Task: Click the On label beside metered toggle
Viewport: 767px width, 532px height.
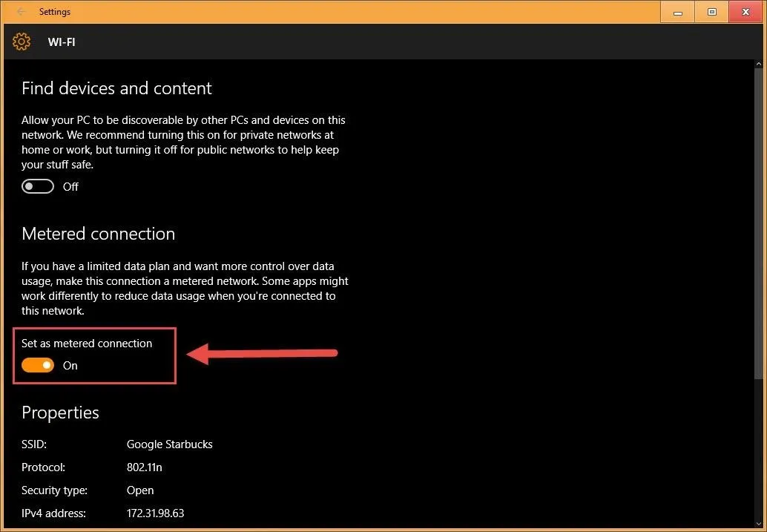Action: (70, 366)
